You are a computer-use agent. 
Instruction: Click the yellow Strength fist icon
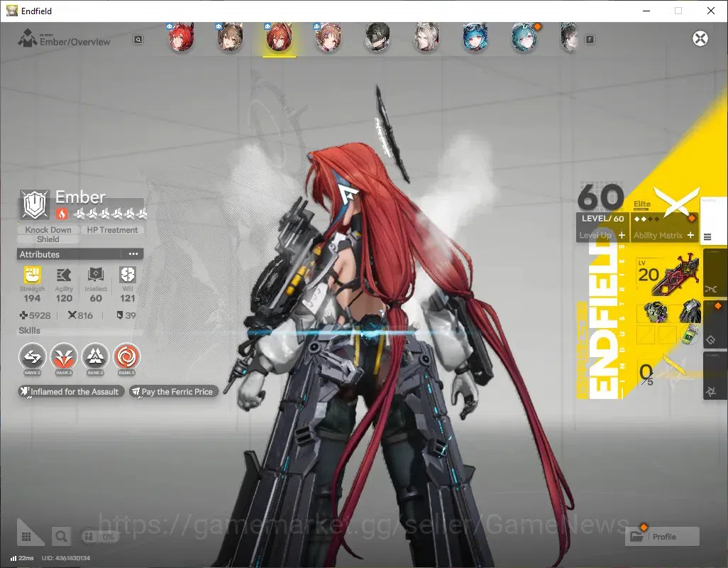coord(32,275)
